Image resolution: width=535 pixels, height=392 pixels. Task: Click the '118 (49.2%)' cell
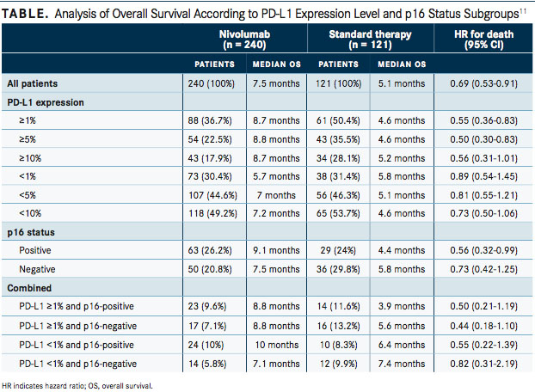click(x=213, y=213)
